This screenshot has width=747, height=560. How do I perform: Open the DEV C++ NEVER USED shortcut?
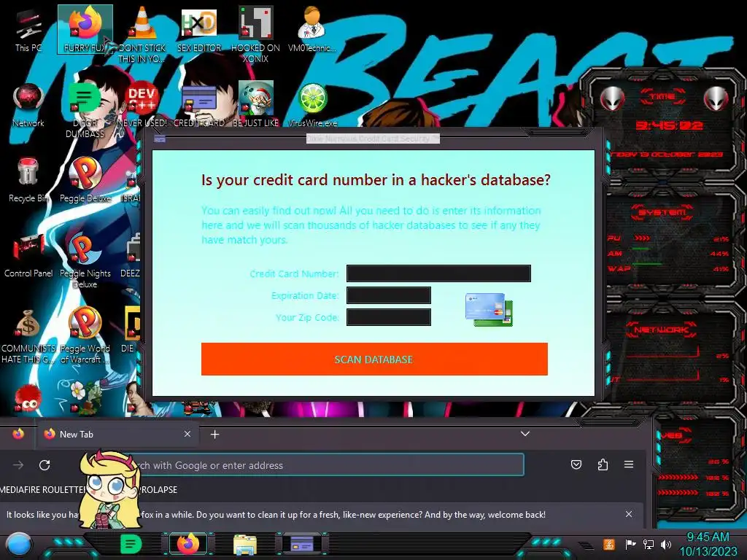tap(142, 105)
